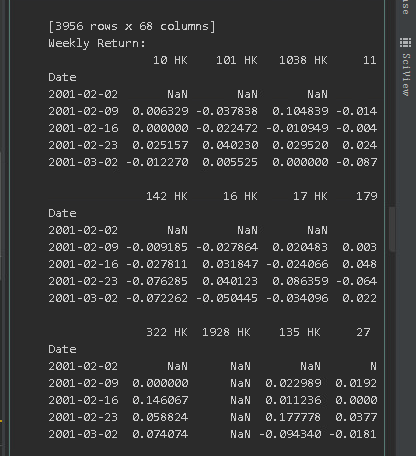Click the '135 HK' column header

click(300, 332)
